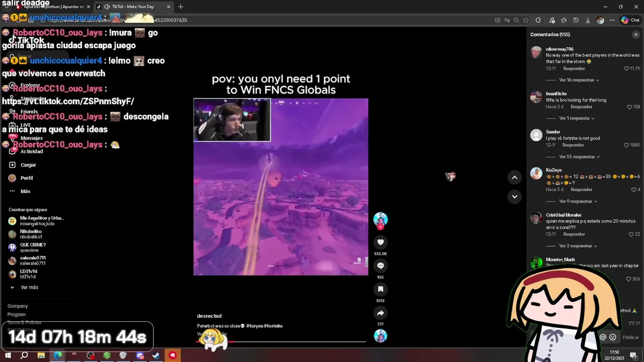The width and height of the screenshot is (644, 362).
Task: Open valevale0711 followed account
Action: click(27, 260)
